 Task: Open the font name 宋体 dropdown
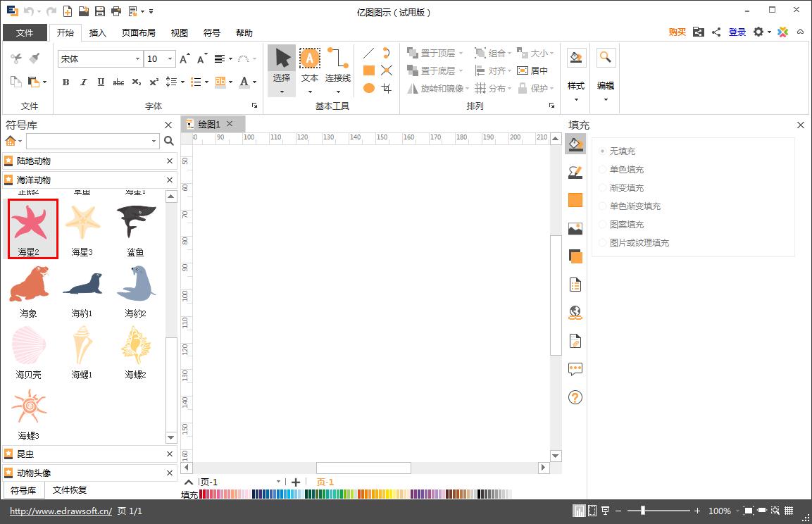pyautogui.click(x=137, y=59)
